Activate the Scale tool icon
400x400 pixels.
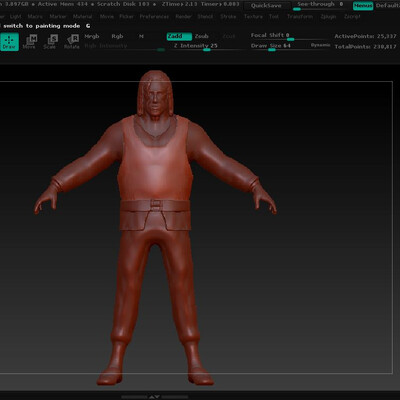[x=50, y=42]
